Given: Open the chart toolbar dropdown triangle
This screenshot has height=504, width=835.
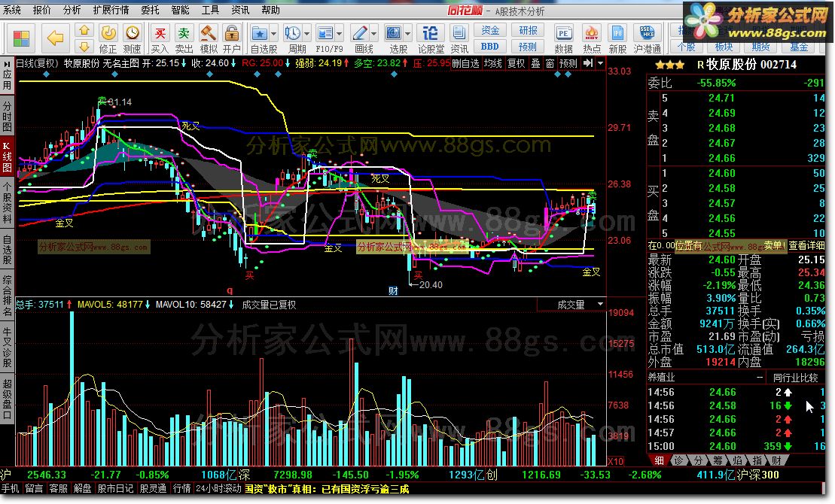Looking at the screenshot, I should click(600, 63).
